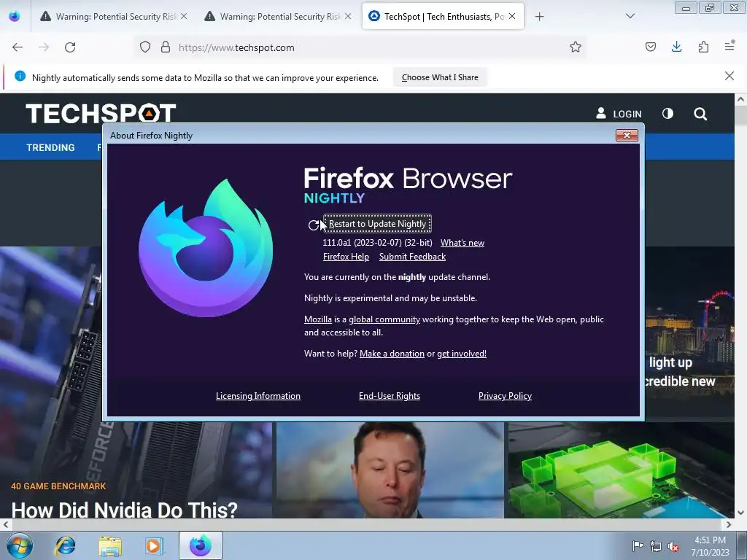Open the TechSpot search icon
The height and width of the screenshot is (560, 747).
[x=700, y=114]
